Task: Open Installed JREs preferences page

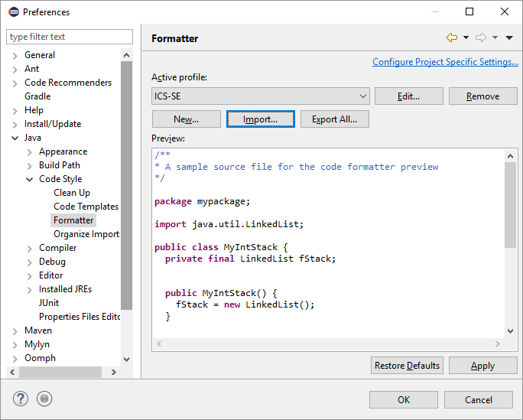Action: click(65, 289)
